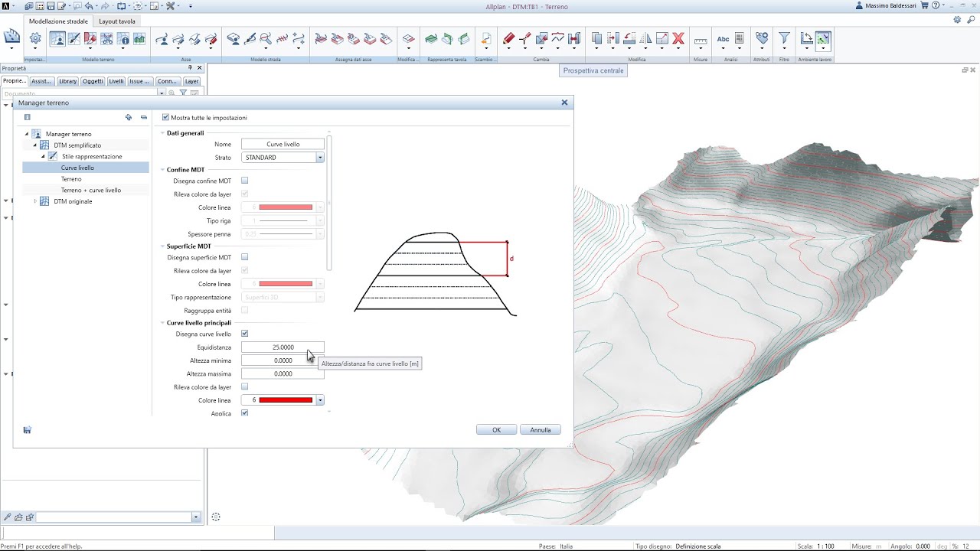Click the terrain profile chart icon
Image resolution: width=980 pixels, height=551 pixels.
click(x=139, y=39)
